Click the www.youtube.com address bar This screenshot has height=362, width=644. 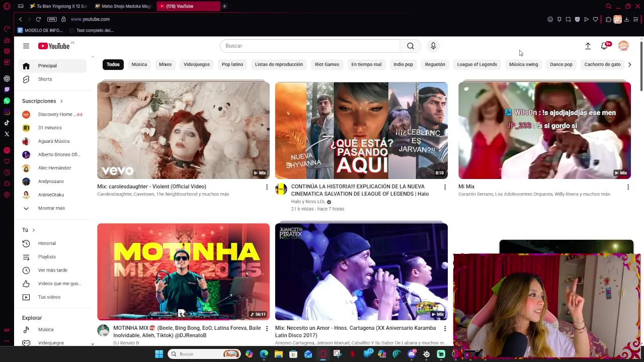click(x=90, y=19)
